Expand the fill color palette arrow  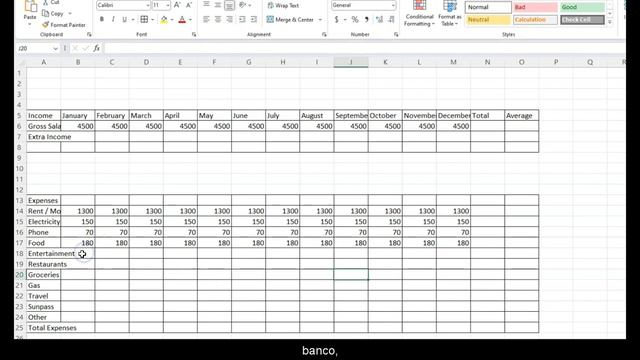[x=172, y=20]
